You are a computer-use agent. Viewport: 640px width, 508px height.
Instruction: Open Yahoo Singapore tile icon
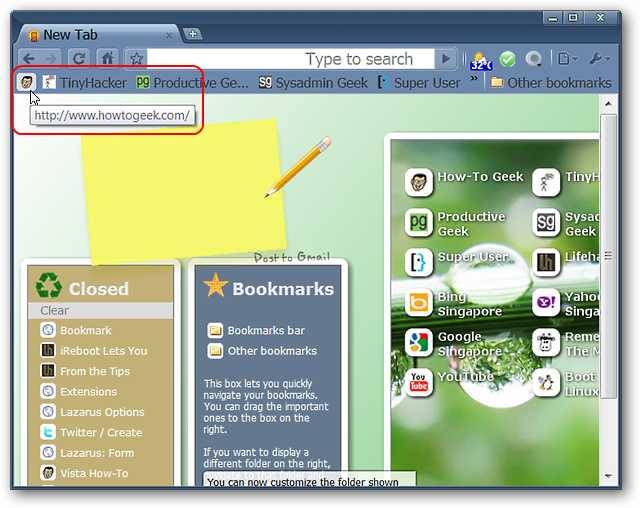tap(546, 302)
